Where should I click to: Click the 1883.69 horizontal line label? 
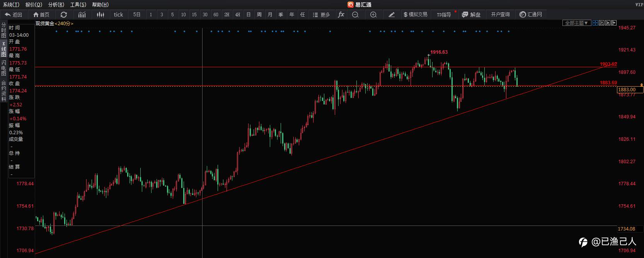coord(608,83)
